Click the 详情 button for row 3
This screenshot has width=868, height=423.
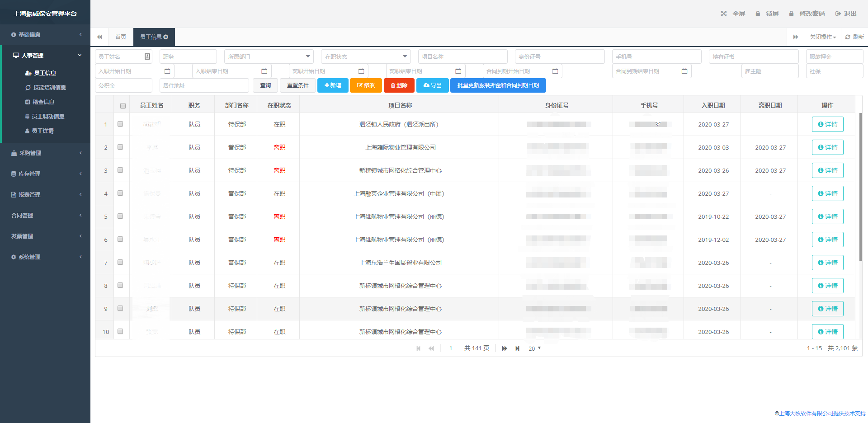point(827,170)
